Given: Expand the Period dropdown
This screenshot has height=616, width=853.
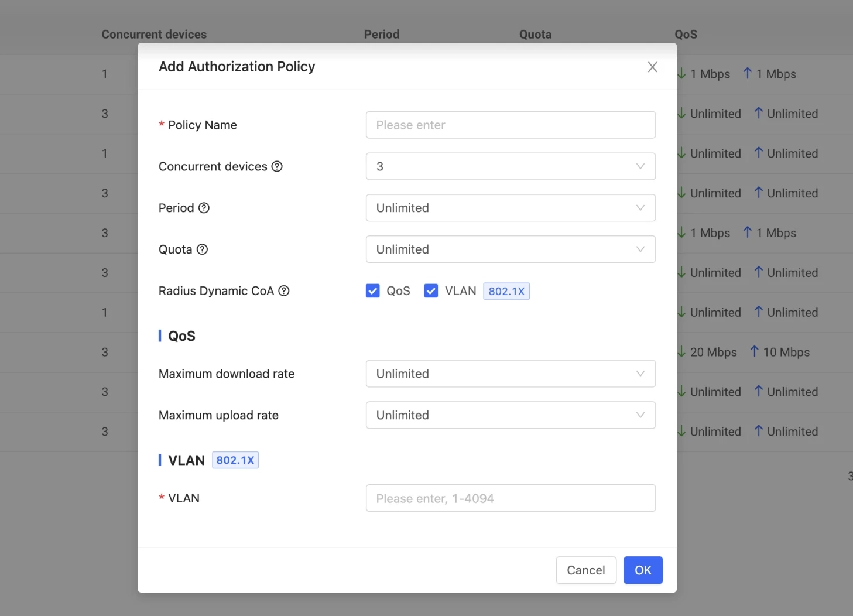Looking at the screenshot, I should click(510, 208).
